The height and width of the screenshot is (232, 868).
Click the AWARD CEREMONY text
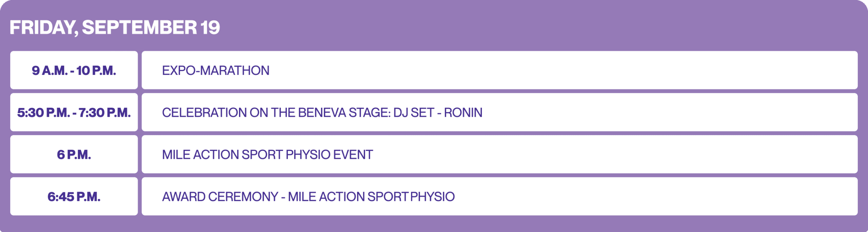[220, 196]
